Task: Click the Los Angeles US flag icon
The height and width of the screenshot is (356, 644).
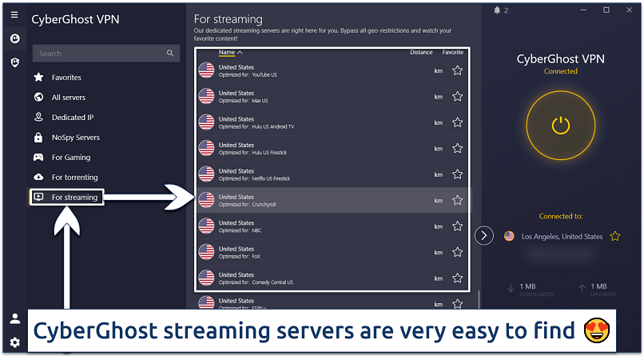Action: pyautogui.click(x=509, y=236)
